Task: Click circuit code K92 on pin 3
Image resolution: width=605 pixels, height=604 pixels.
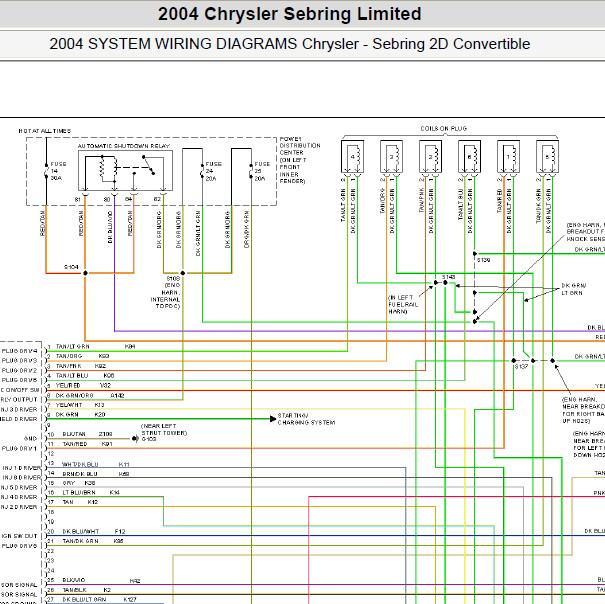Action: pos(100,366)
